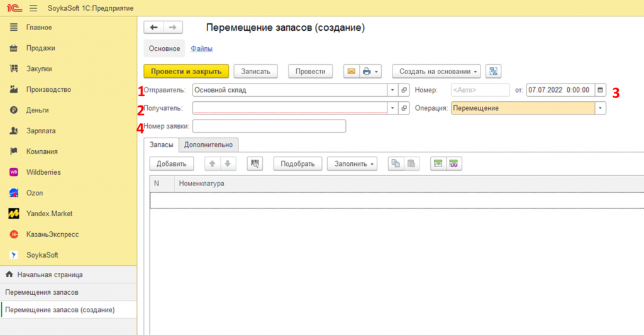The image size is (644, 335).
Task: Click the email envelope icon in toolbar
Action: tap(352, 72)
